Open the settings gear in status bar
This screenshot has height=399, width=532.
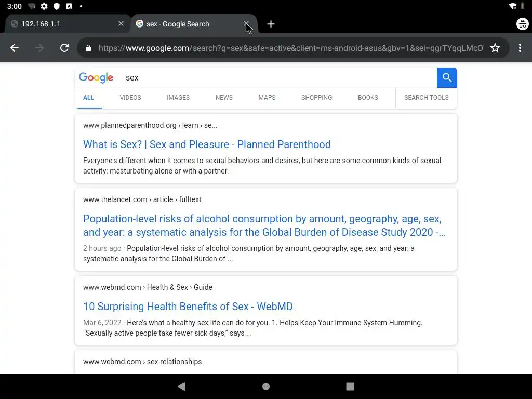tap(44, 6)
